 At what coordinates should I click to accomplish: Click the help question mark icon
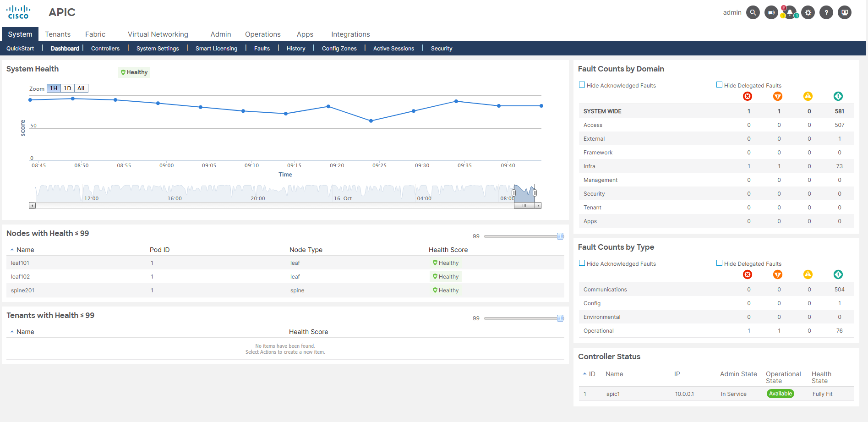pyautogui.click(x=826, y=12)
